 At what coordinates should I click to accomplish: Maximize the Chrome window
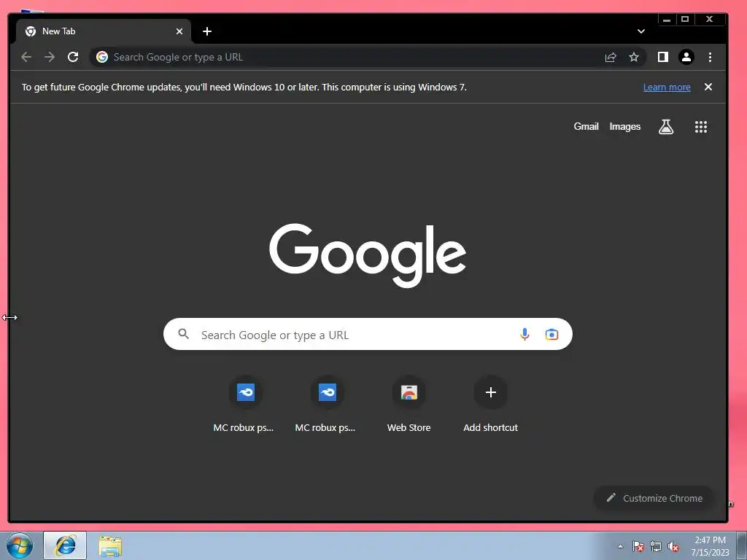(x=684, y=19)
